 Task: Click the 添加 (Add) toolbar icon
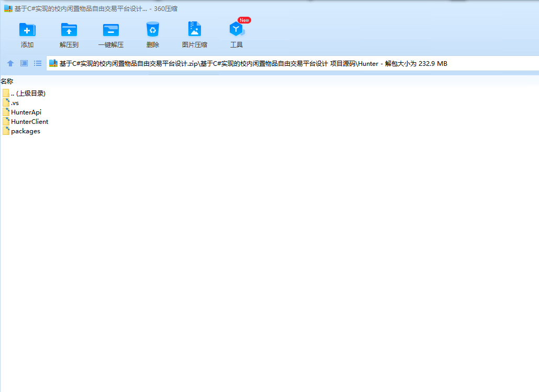[x=27, y=30]
